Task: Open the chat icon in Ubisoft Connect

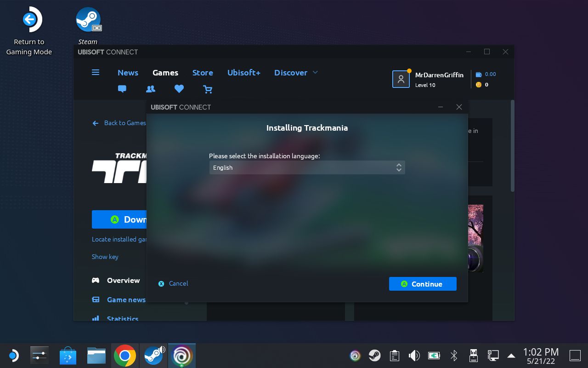Action: pos(122,89)
